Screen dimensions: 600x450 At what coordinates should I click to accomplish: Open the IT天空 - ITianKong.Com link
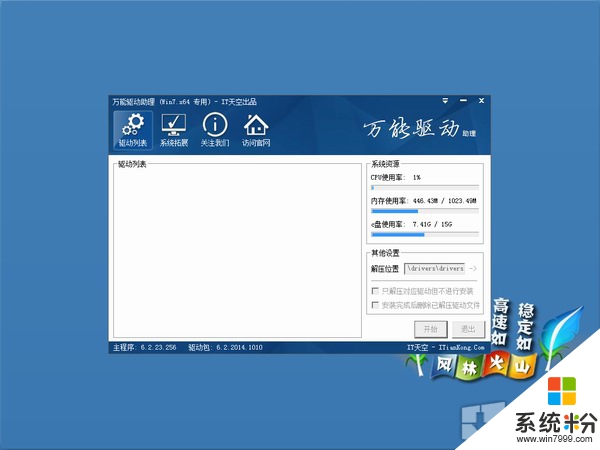[x=446, y=347]
